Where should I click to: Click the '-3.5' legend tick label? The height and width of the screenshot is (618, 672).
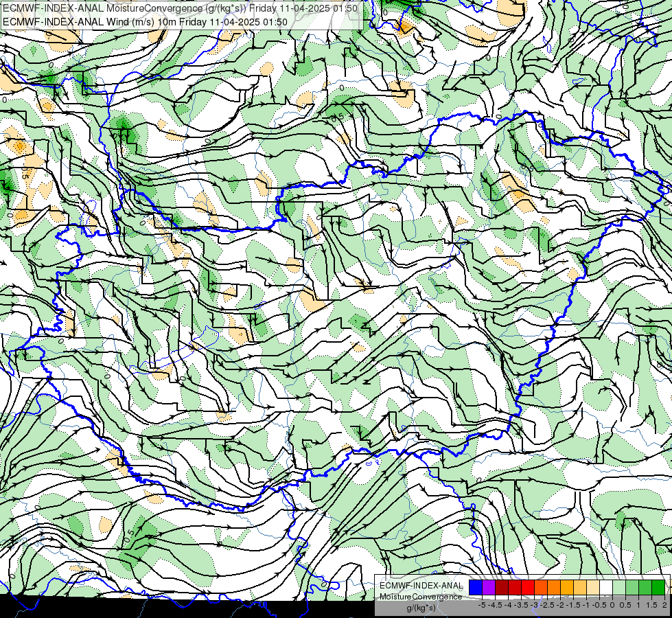pyautogui.click(x=522, y=605)
